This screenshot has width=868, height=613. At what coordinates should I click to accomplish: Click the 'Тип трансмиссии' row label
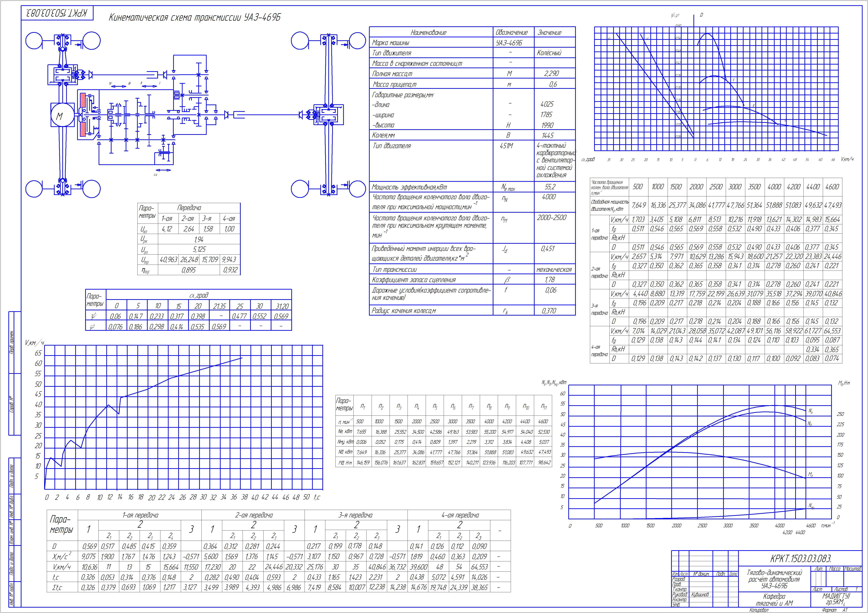(395, 270)
